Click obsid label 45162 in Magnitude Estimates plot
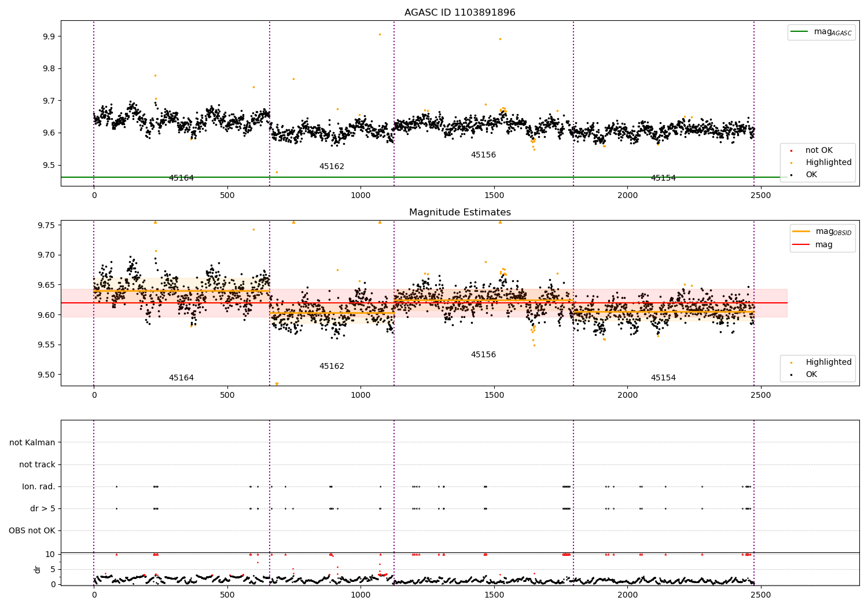868x608 pixels. (332, 367)
